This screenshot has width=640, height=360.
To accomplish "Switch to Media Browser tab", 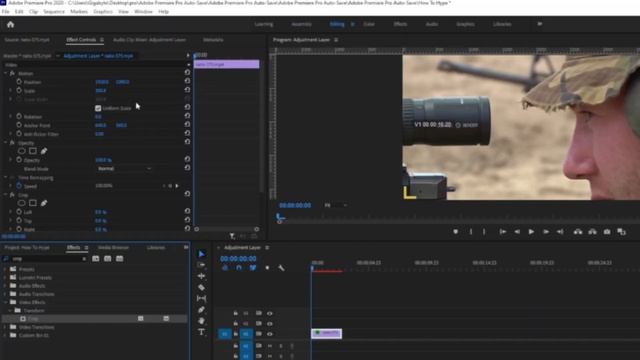I will click(x=113, y=247).
